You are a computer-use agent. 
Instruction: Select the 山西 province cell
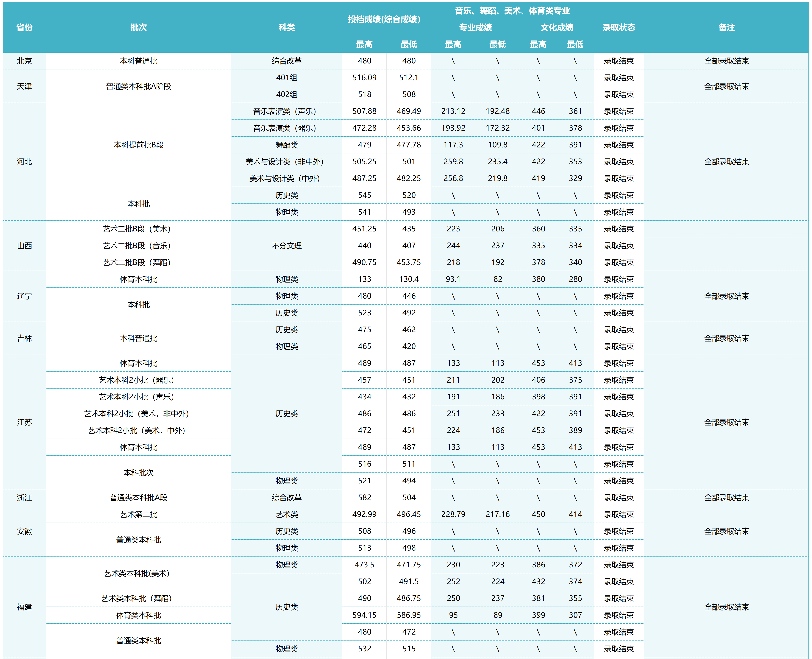coord(24,246)
